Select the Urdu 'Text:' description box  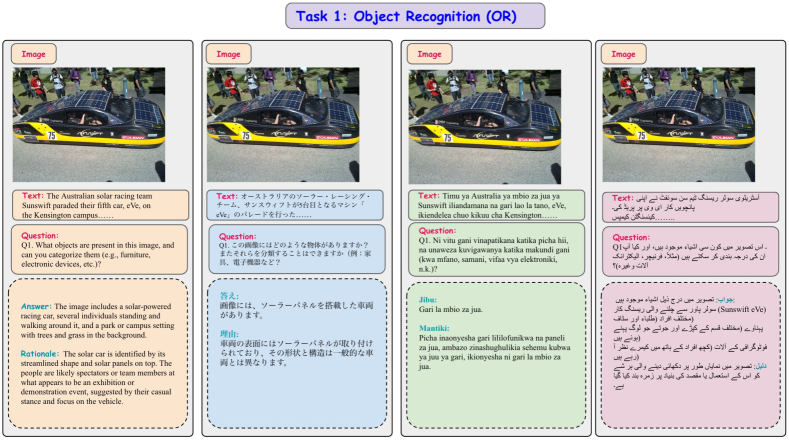pyautogui.click(x=690, y=206)
